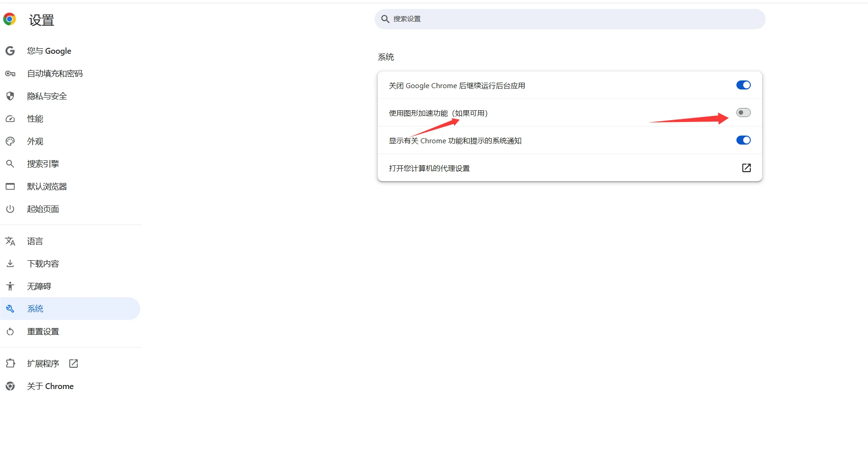Focus the 搜索设置 search field
This screenshot has height=455, width=868.
570,19
